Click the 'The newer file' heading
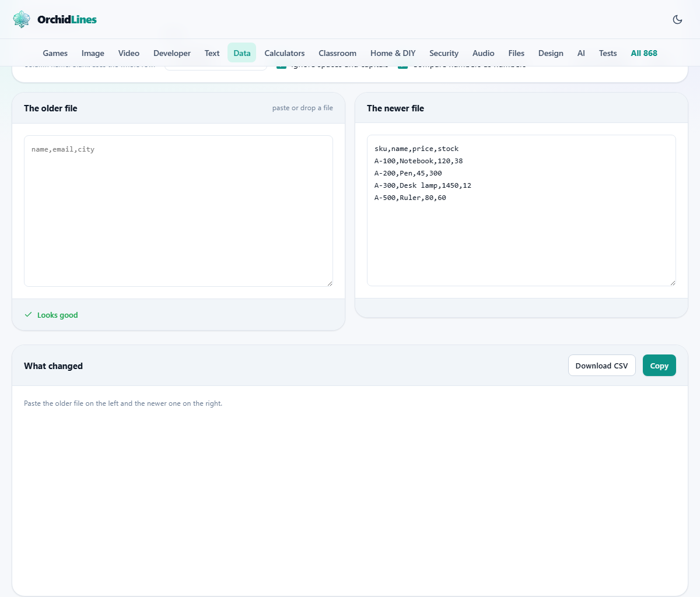Image resolution: width=700 pixels, height=597 pixels. (395, 108)
